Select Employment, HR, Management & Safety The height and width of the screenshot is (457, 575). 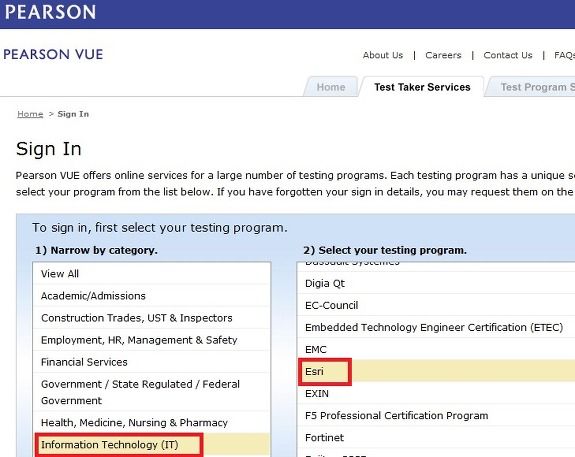coord(152,340)
